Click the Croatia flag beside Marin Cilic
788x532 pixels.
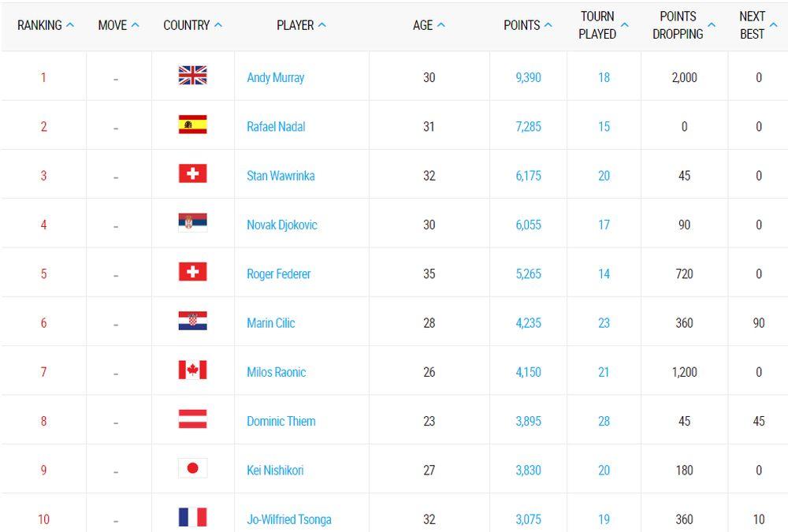point(192,322)
